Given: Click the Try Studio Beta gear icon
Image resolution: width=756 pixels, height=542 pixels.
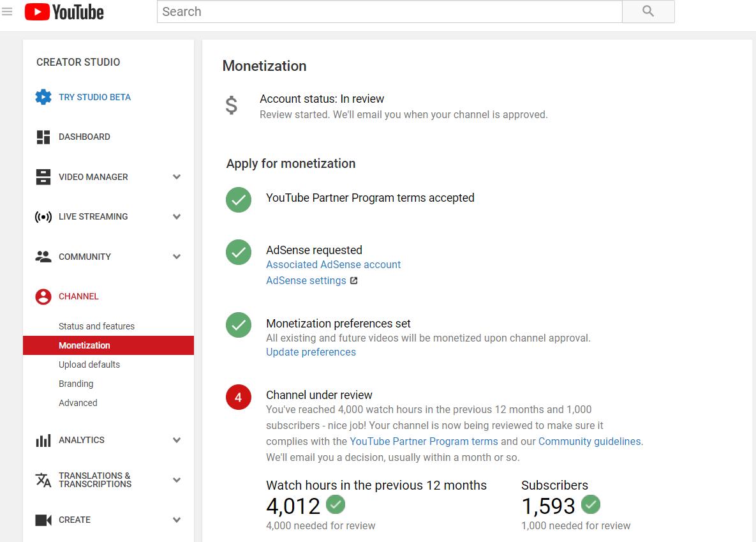Looking at the screenshot, I should [x=43, y=97].
